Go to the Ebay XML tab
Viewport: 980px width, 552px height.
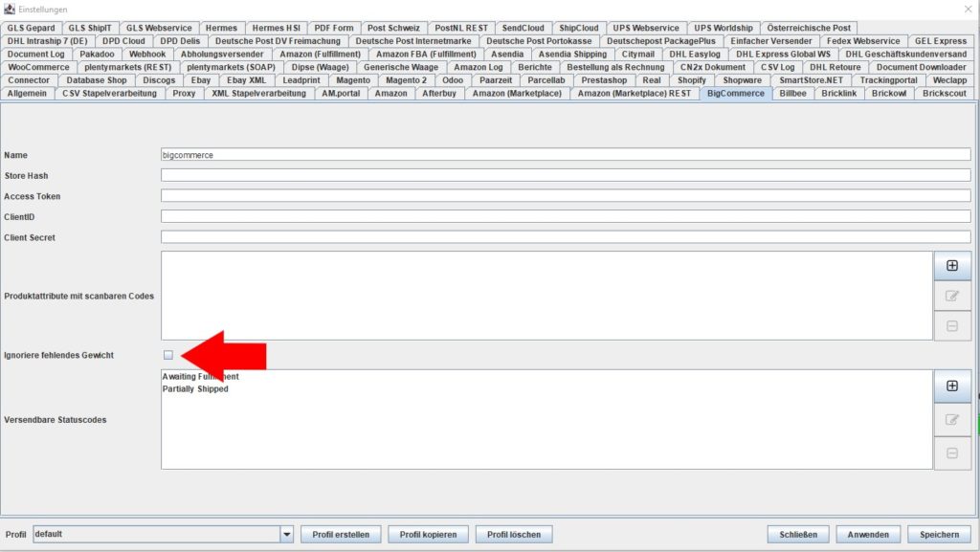246,80
